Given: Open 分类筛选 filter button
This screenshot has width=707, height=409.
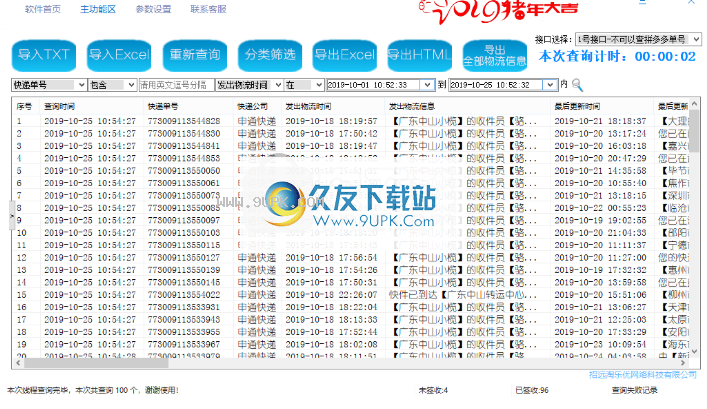Looking at the screenshot, I should [270, 55].
